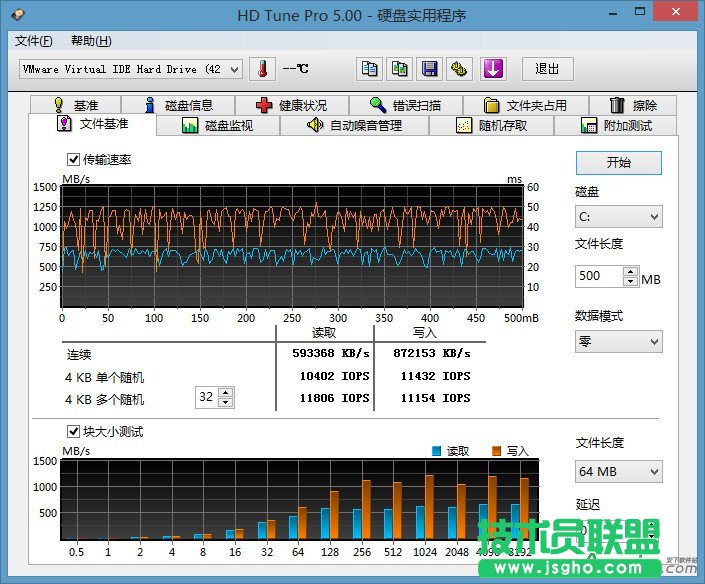Expand the 数据模式 dropdown showing 零

click(x=619, y=342)
